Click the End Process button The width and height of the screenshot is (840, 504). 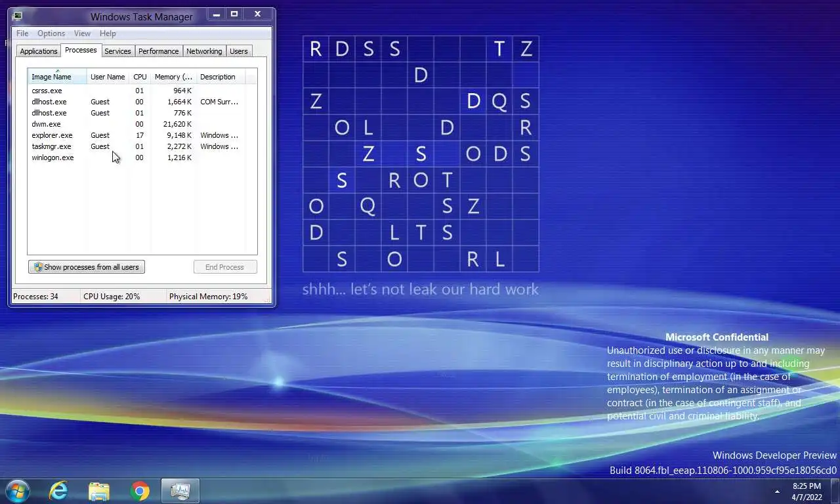click(x=225, y=267)
